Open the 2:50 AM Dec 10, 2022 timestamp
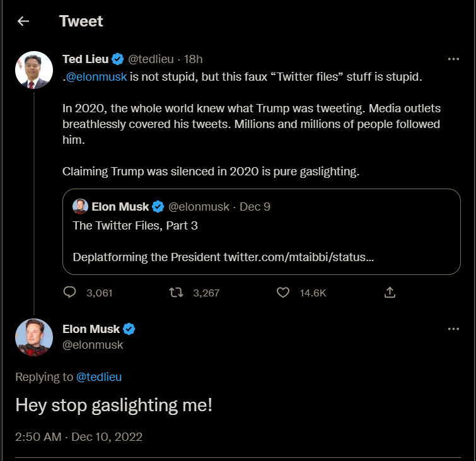This screenshot has width=476, height=461. coord(79,436)
